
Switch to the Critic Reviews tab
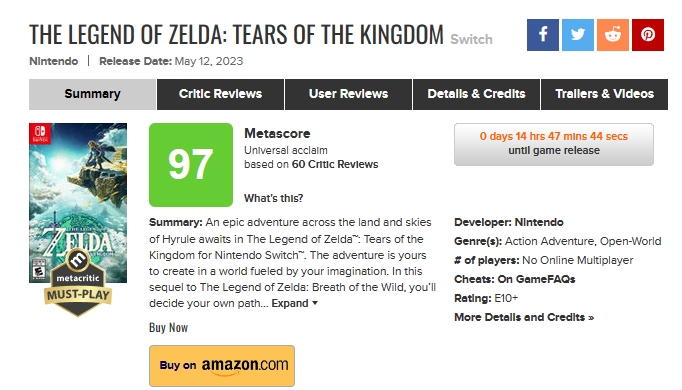point(220,94)
